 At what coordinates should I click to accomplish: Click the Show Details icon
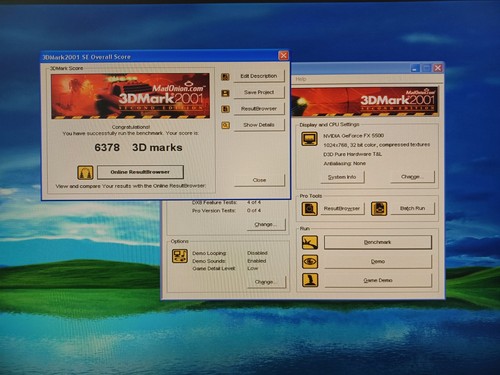225,125
